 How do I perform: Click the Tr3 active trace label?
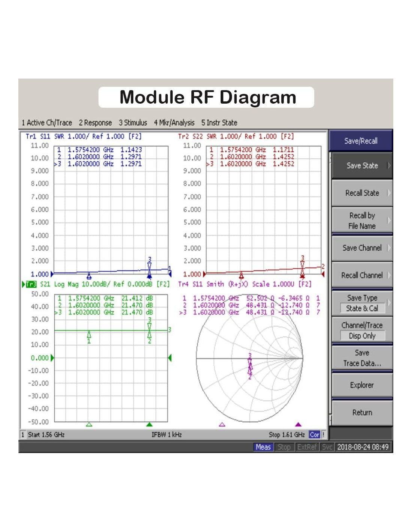(31, 284)
